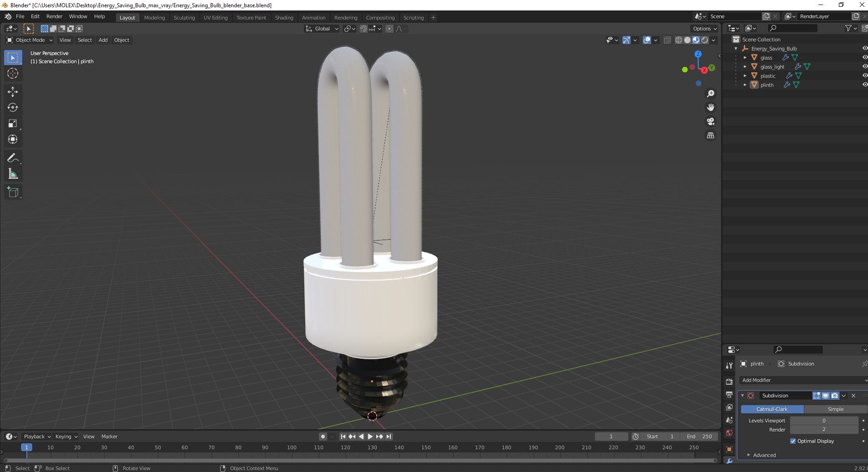Switch to the UV Editing workspace tab
Image resolution: width=868 pixels, height=472 pixels.
pyautogui.click(x=216, y=18)
